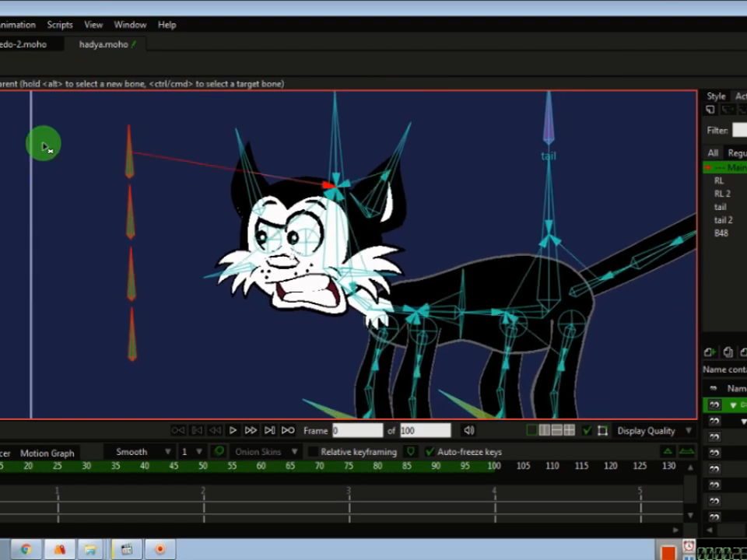Toggle the green checkmark beside layout icons
Viewport: 747px width, 560px height.
coord(587,431)
